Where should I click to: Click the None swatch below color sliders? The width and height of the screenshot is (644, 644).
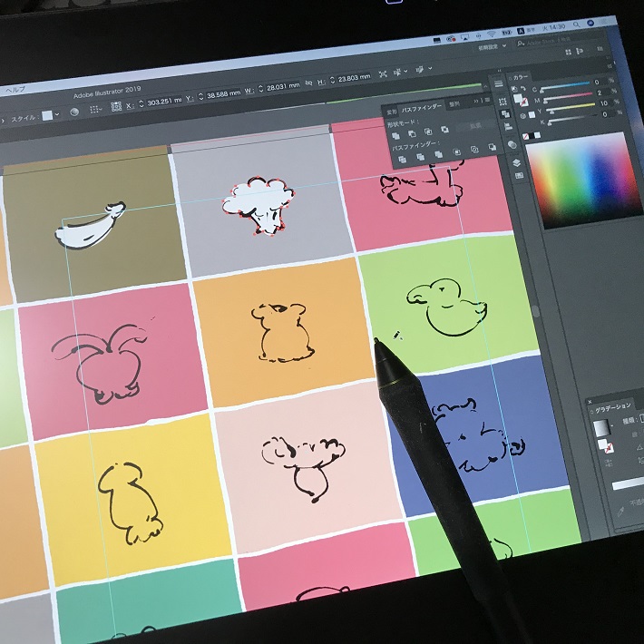(x=525, y=137)
